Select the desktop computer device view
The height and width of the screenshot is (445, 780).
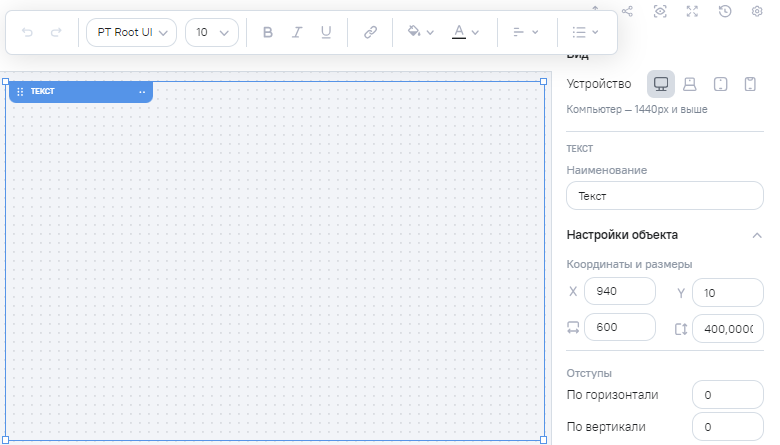[x=661, y=84]
